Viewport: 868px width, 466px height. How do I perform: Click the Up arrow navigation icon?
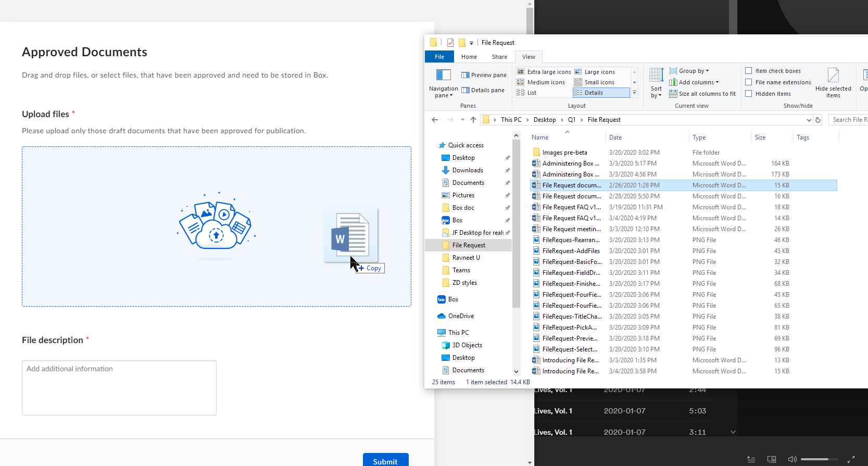pyautogui.click(x=473, y=120)
